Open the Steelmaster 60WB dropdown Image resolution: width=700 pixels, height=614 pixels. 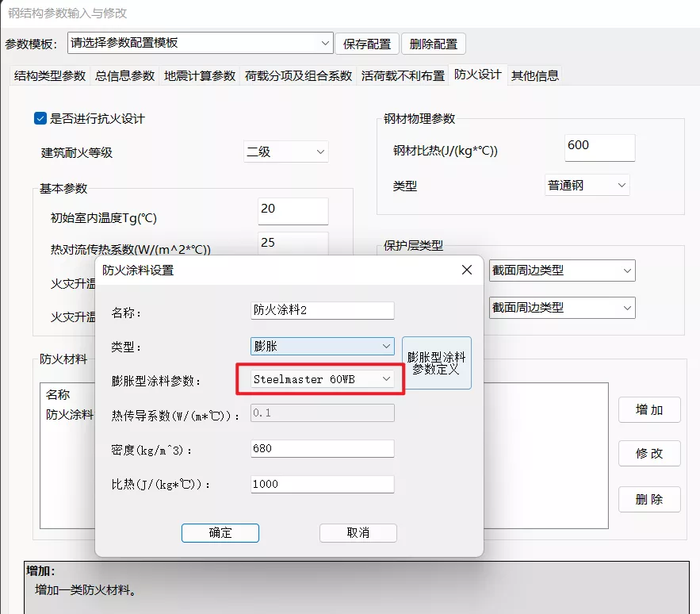point(322,379)
